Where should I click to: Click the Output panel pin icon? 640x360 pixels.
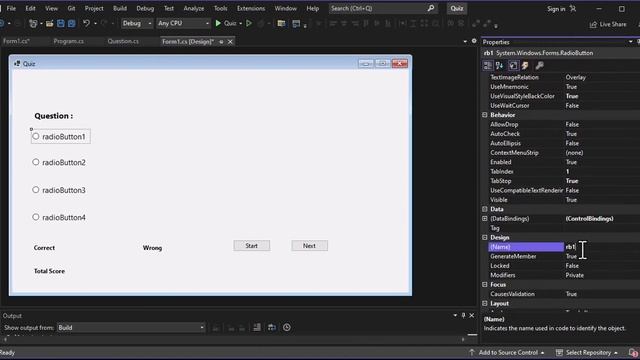(x=463, y=316)
